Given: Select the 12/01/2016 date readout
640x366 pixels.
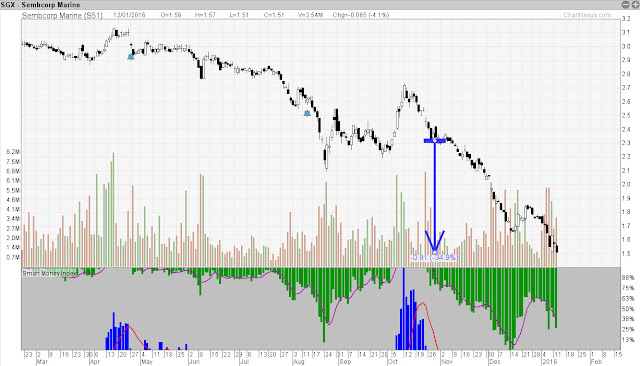Looking at the screenshot, I should [129, 15].
